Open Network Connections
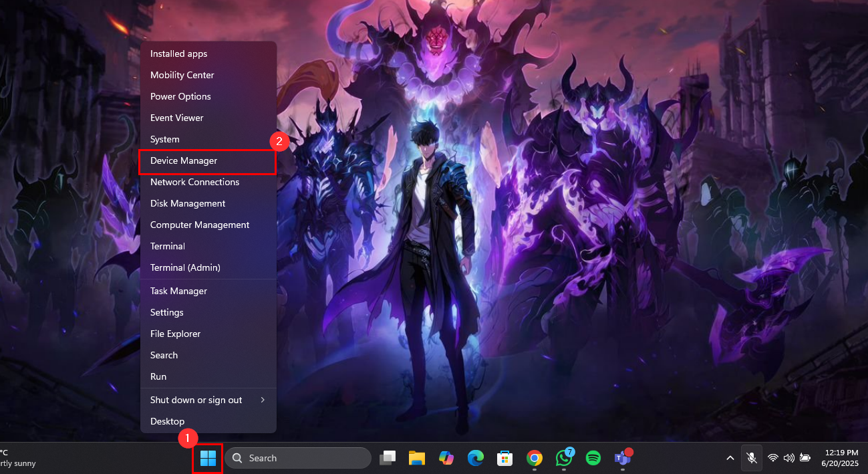Image resolution: width=868 pixels, height=474 pixels. click(208, 182)
